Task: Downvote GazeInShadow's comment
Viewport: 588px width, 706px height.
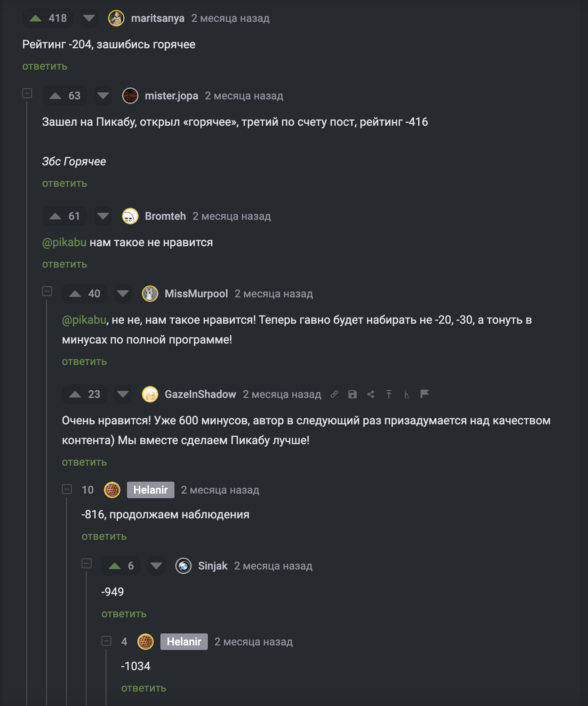Action: click(123, 394)
